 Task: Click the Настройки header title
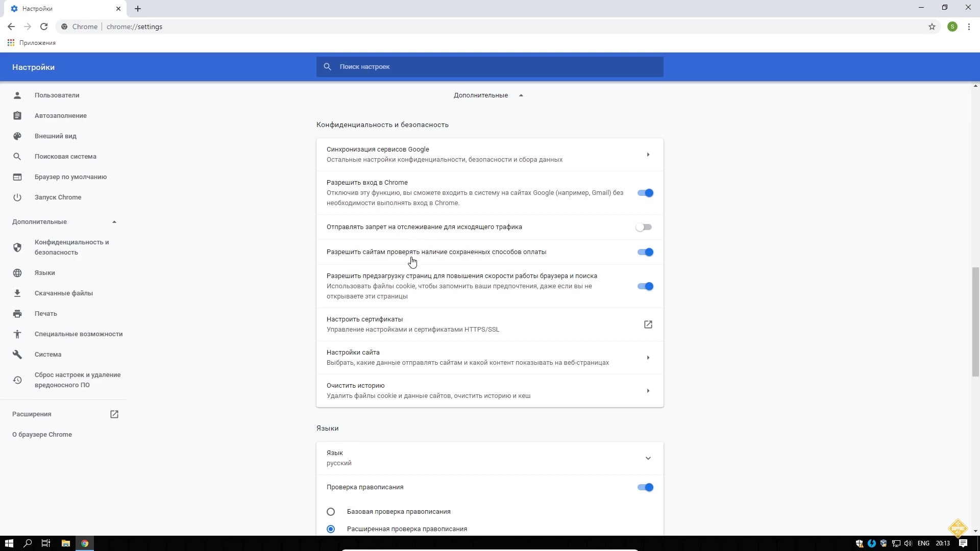(x=33, y=67)
